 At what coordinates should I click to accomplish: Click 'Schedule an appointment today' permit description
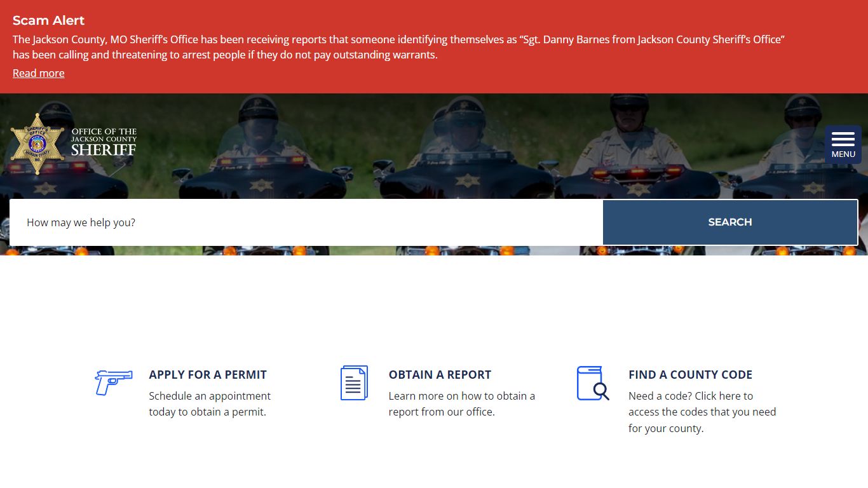[x=210, y=403]
